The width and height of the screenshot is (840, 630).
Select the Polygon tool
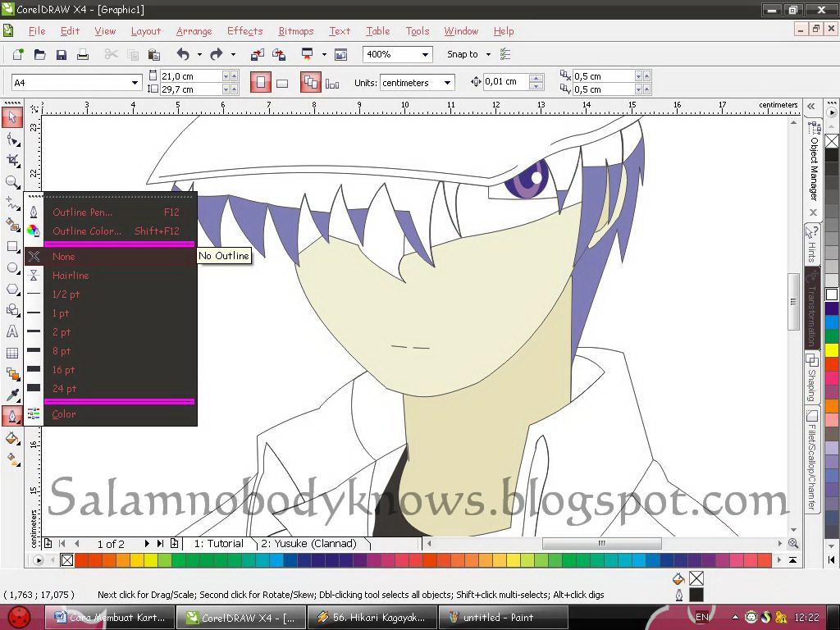pyautogui.click(x=12, y=290)
